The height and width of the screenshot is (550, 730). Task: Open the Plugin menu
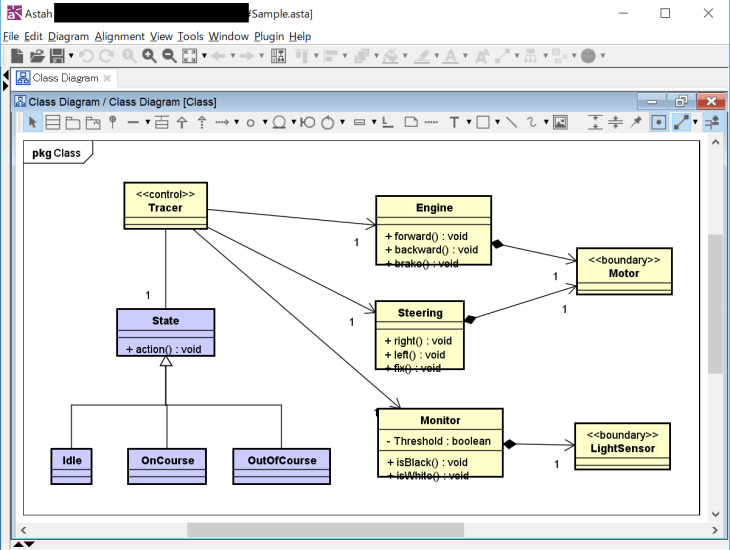[269, 36]
